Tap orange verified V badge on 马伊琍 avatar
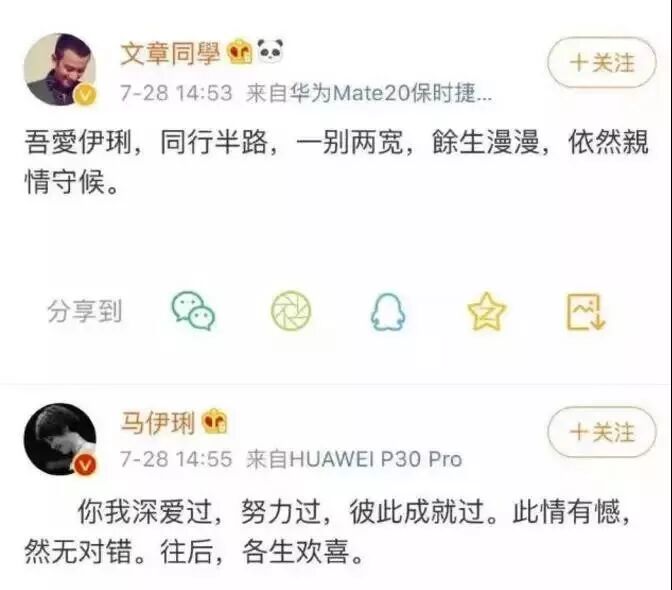This screenshot has width=672, height=590. pyautogui.click(x=86, y=465)
